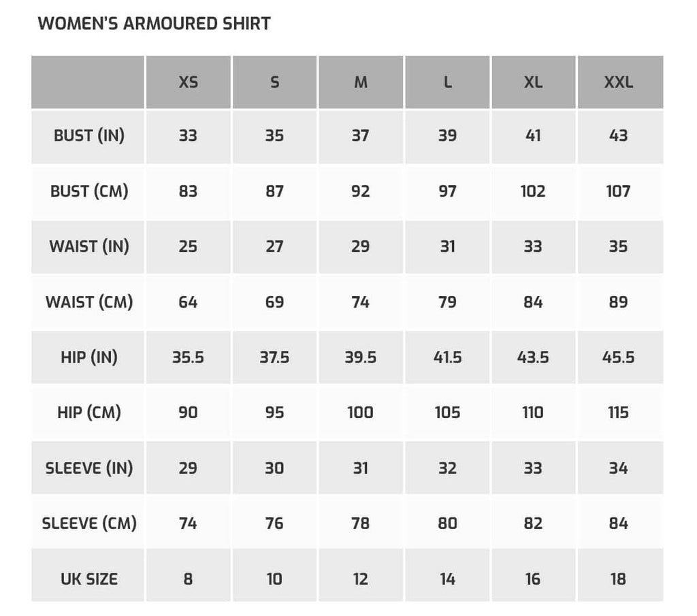The width and height of the screenshot is (697, 616).
Task: Select the SLEEVE (CM) row label
Action: pyautogui.click(x=88, y=523)
